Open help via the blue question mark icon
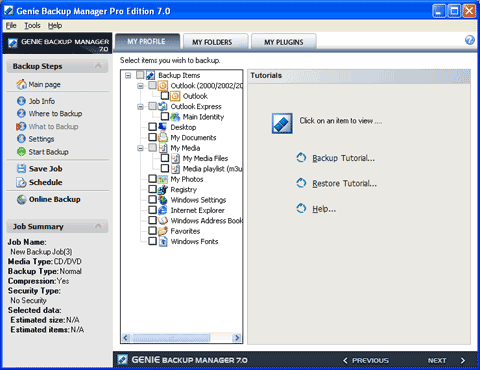Image resolution: width=480 pixels, height=370 pixels. 470,40
